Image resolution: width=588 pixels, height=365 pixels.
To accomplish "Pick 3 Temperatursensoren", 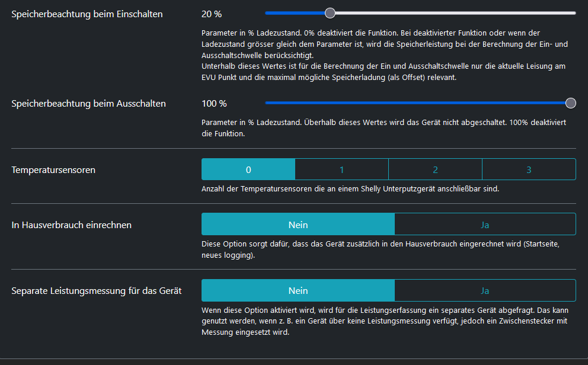I will [x=529, y=169].
